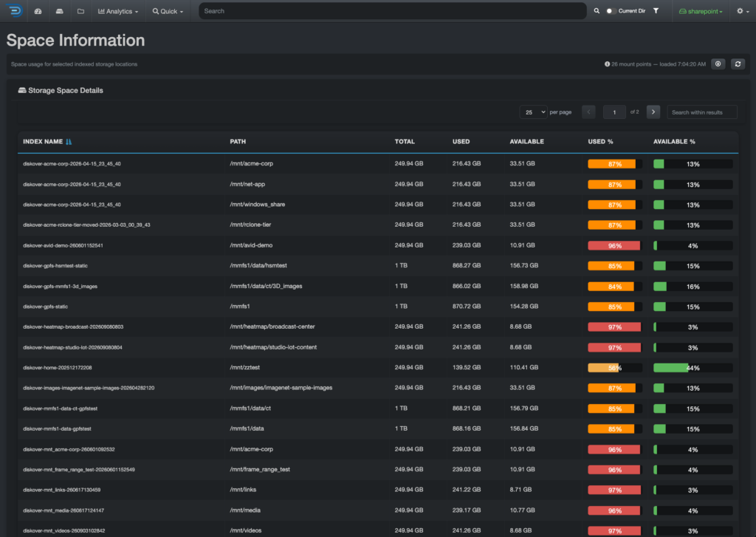756x537 pixels.
Task: Click the 16% available bar for /mmfs1/data/ct/3D_images
Action: tap(693, 287)
